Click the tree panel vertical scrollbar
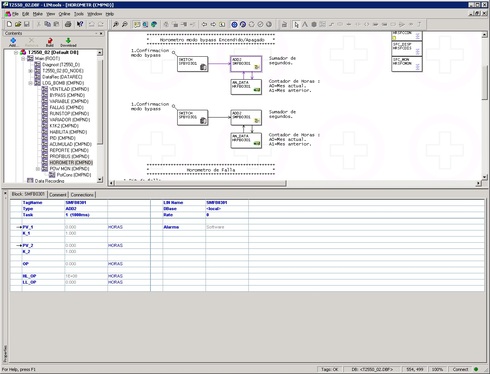Image resolution: width=490 pixels, height=374 pixels. (x=100, y=117)
